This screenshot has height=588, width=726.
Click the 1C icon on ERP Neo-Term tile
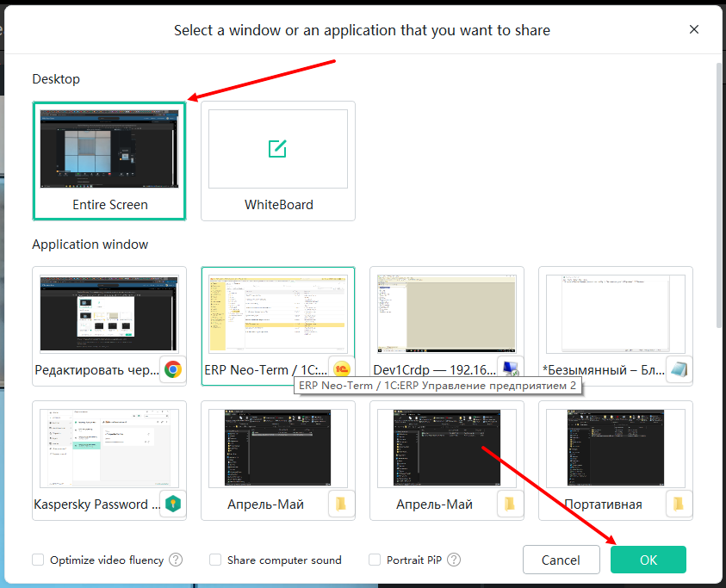342,369
